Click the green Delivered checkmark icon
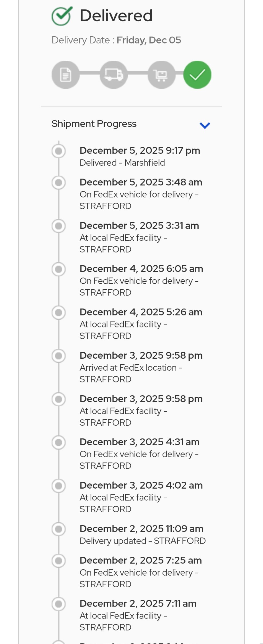 click(62, 16)
